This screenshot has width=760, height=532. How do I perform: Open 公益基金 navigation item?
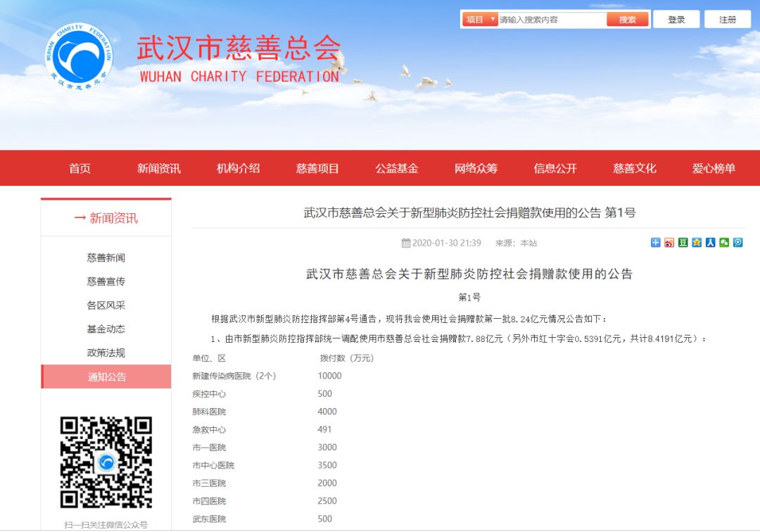pyautogui.click(x=396, y=168)
